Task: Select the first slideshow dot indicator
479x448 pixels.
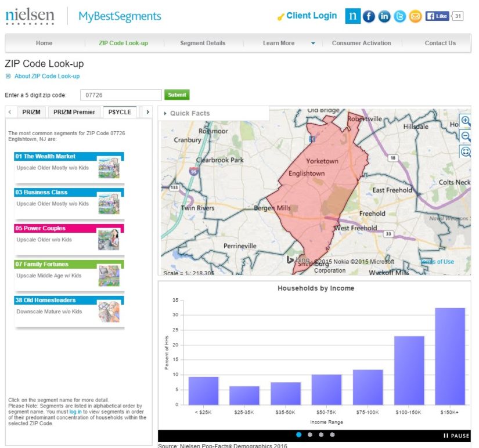Action: (x=298, y=435)
